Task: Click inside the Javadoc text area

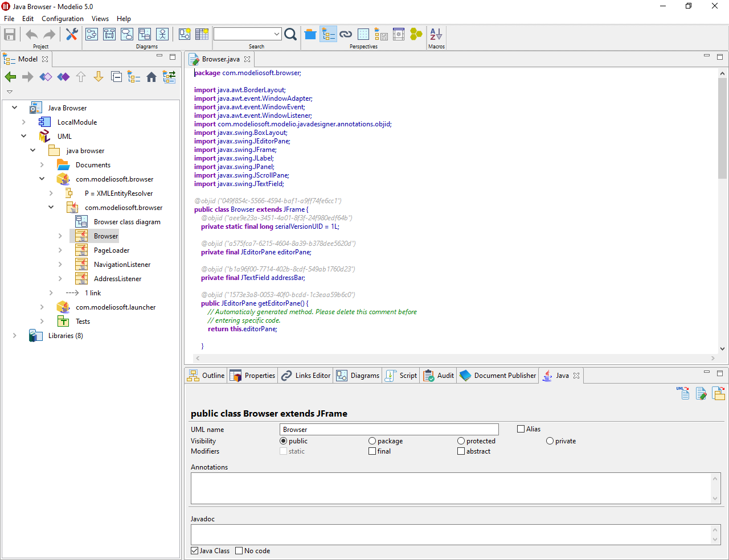Action: click(x=451, y=535)
